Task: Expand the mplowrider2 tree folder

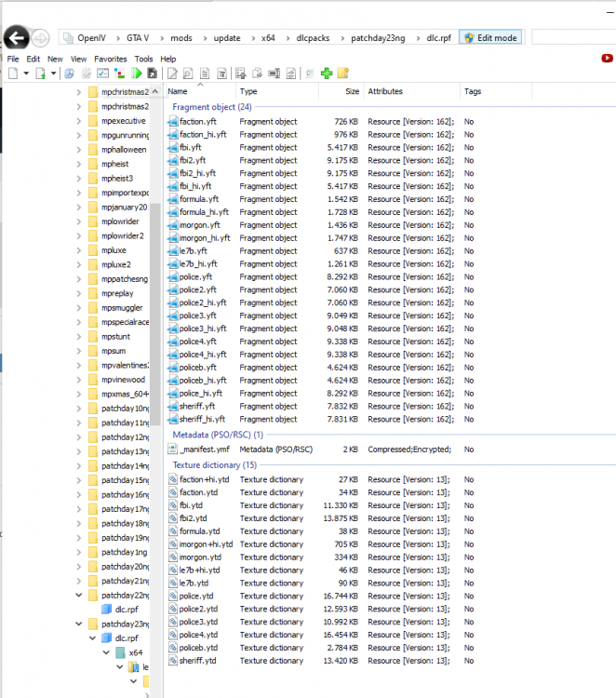Action: tap(79, 236)
